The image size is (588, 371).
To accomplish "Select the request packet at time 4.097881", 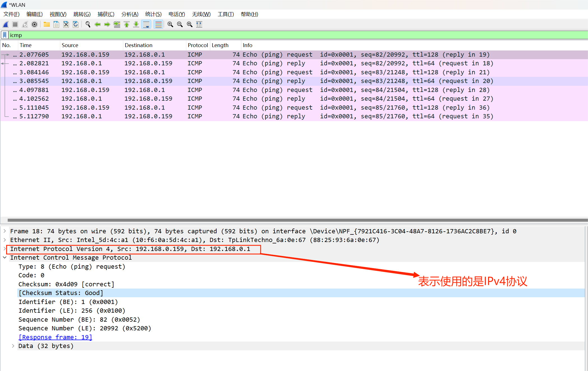I will click(294, 90).
